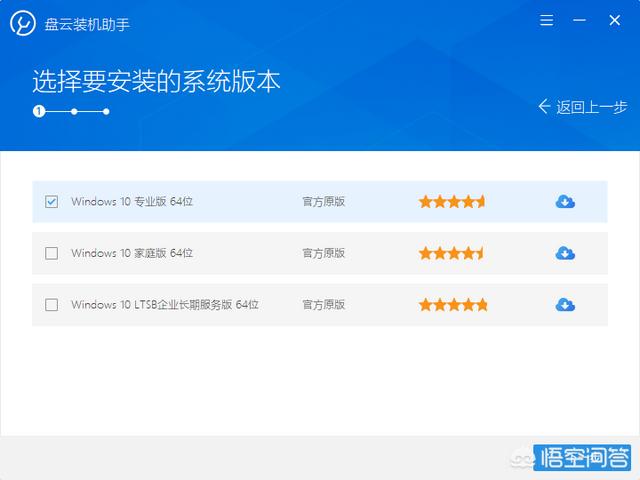Viewport: 640px width, 480px height.
Task: Click the back arrow beside 返回上一步
Action: pos(544,107)
